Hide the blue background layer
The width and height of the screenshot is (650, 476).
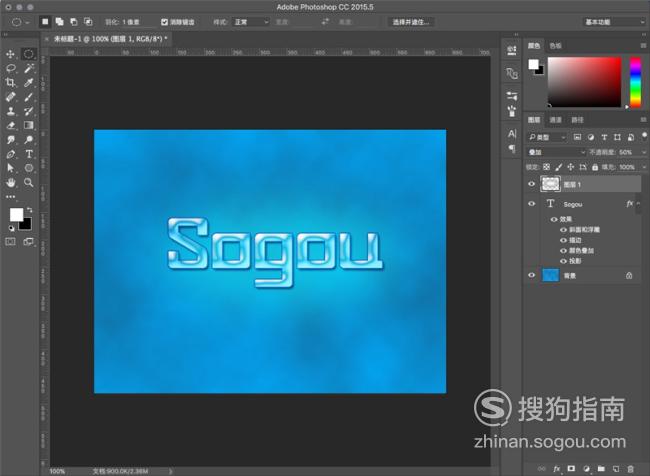pyautogui.click(x=531, y=275)
